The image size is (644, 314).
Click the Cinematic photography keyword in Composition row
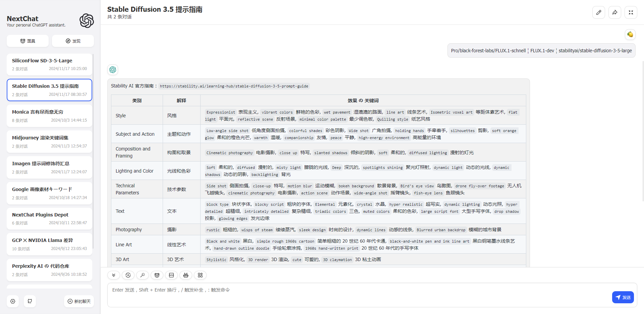230,153
